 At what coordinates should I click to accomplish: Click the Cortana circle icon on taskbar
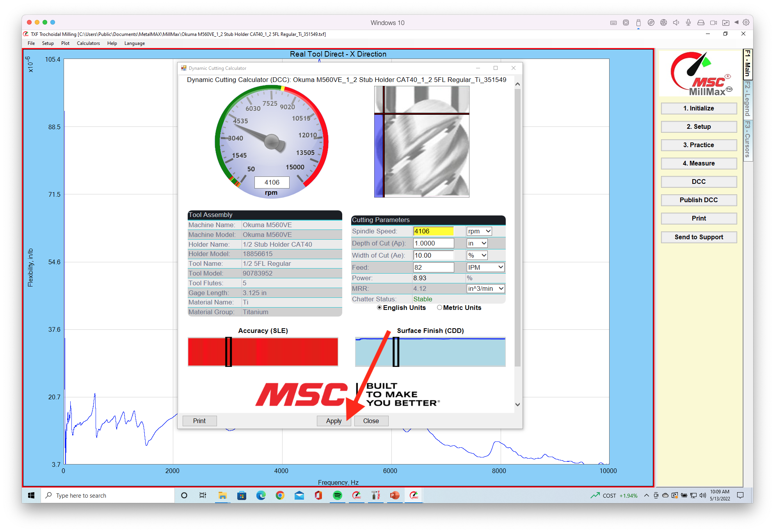coord(184,495)
